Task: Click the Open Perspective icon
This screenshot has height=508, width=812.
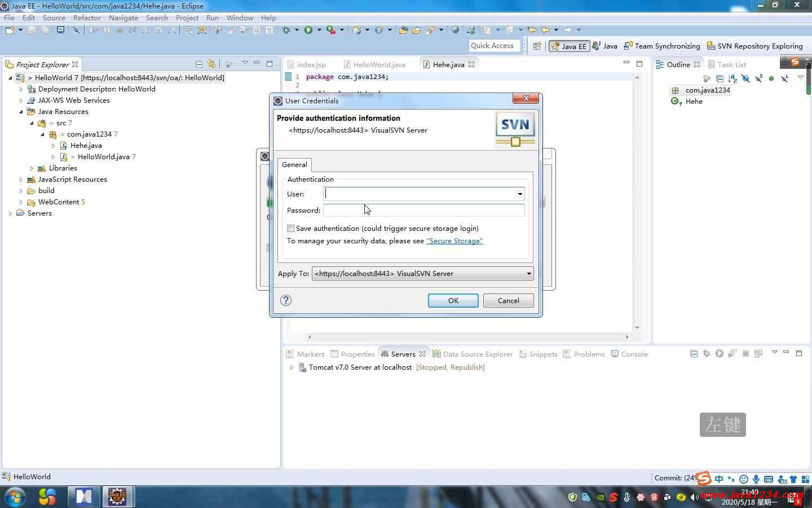Action: tap(537, 46)
